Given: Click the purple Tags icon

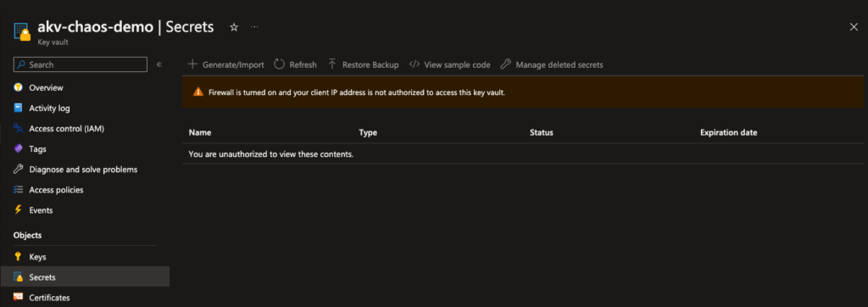Looking at the screenshot, I should 19,149.
